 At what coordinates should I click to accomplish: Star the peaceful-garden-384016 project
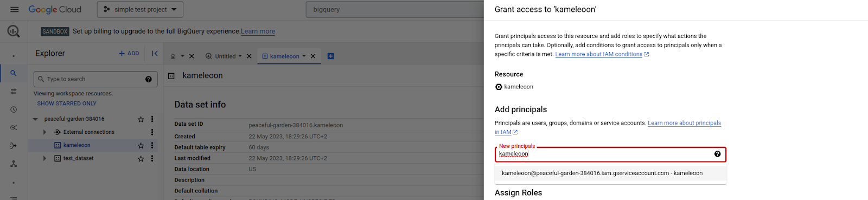point(141,119)
